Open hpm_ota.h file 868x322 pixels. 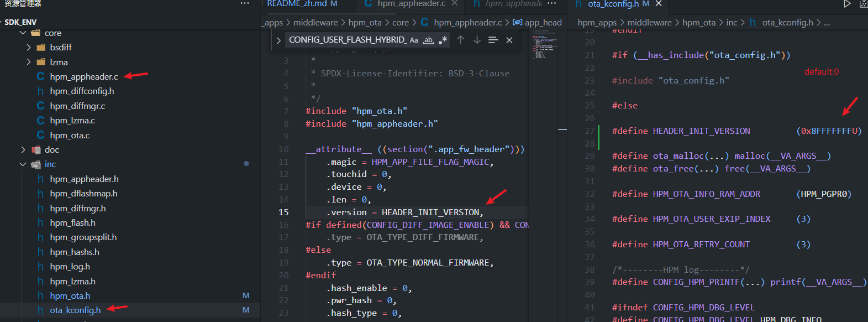click(x=70, y=296)
